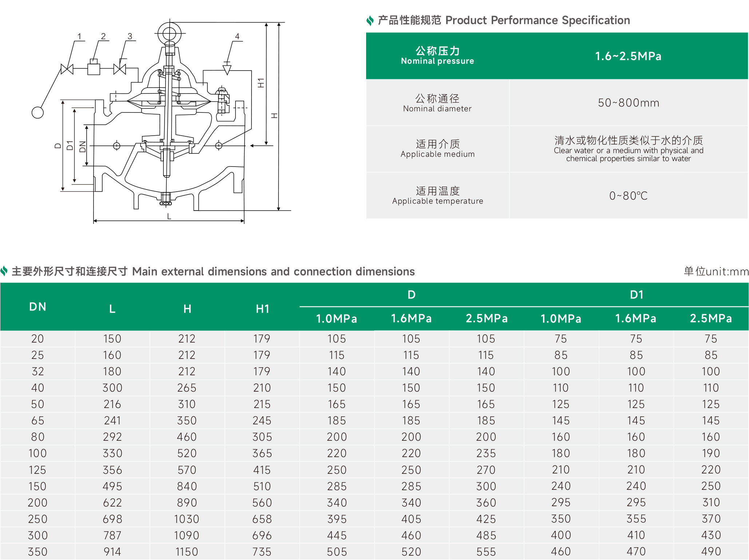Click the L dimension label under the drawing
Screen dimensions: 749x560
point(169,216)
